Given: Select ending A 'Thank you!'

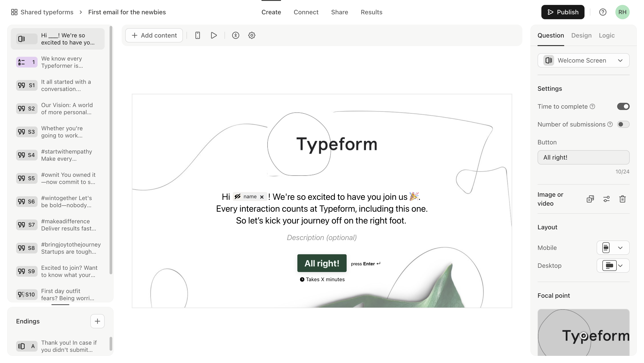Looking at the screenshot, I should point(57,346).
